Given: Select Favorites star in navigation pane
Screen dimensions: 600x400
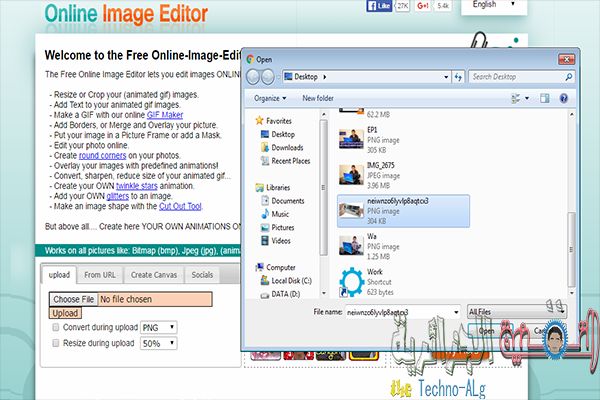Looking at the screenshot, I should point(259,121).
